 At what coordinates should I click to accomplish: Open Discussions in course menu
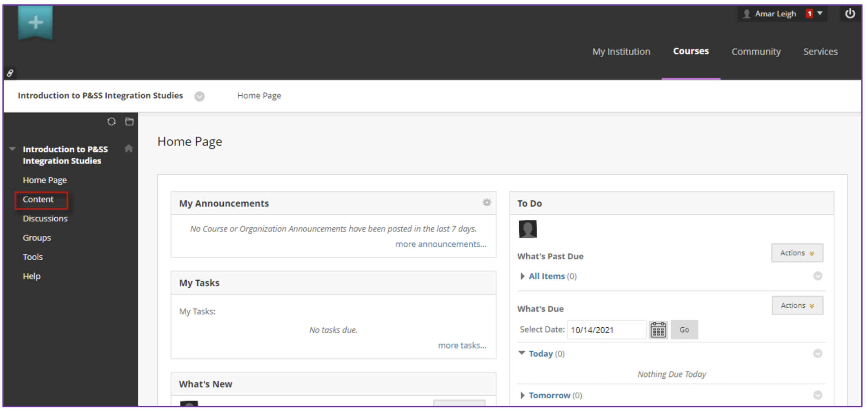pyautogui.click(x=45, y=219)
